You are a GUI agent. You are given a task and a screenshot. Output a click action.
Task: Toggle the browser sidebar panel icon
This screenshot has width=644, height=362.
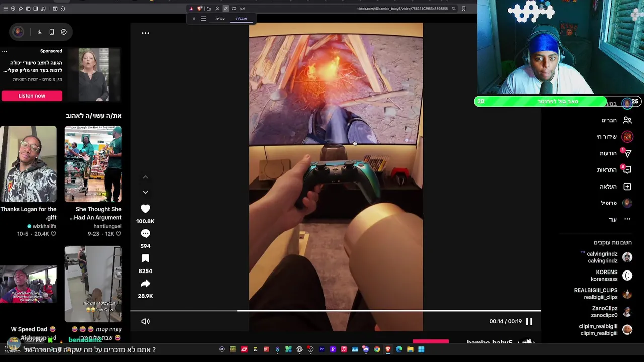36,9
